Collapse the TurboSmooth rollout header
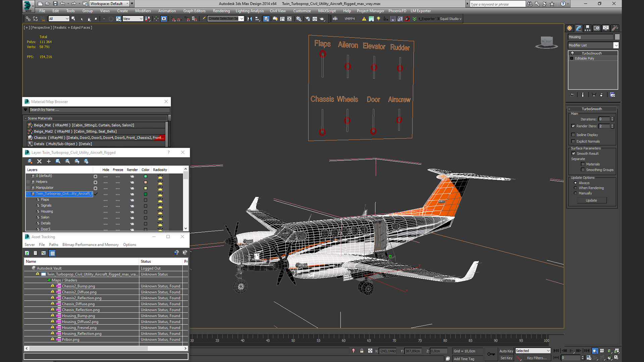Viewport: 644px width, 362px height. click(592, 109)
